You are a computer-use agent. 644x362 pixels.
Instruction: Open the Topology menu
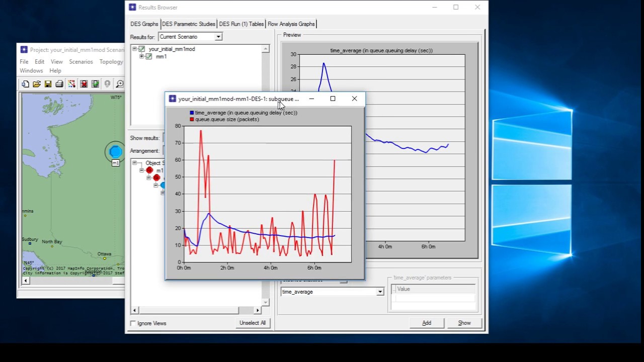[x=111, y=61]
